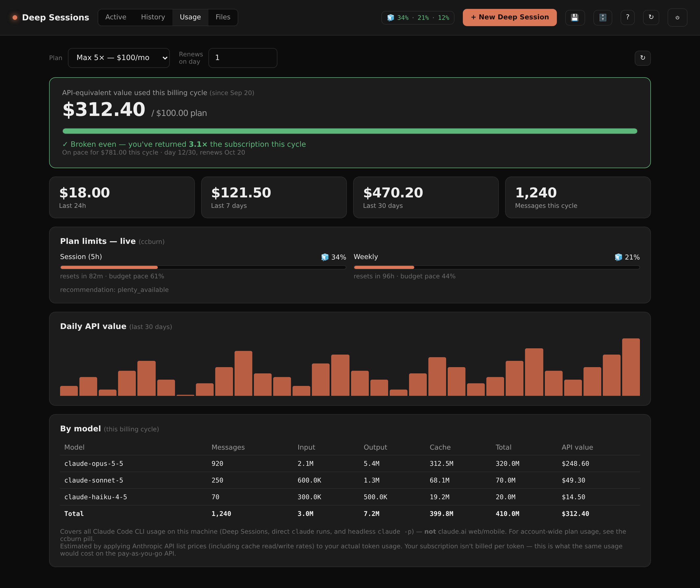Open help via question mark icon

[x=627, y=17]
